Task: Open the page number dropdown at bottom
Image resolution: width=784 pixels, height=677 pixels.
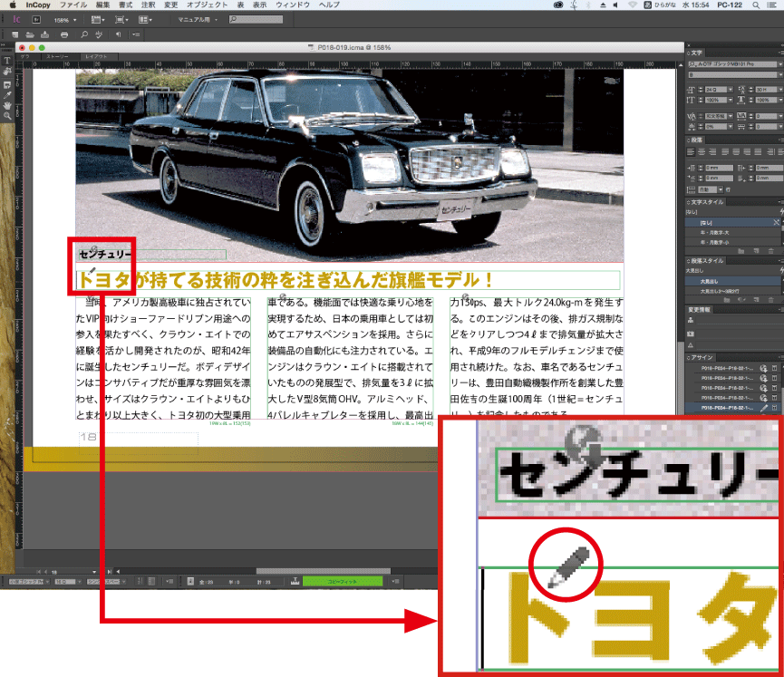Action: [94, 572]
